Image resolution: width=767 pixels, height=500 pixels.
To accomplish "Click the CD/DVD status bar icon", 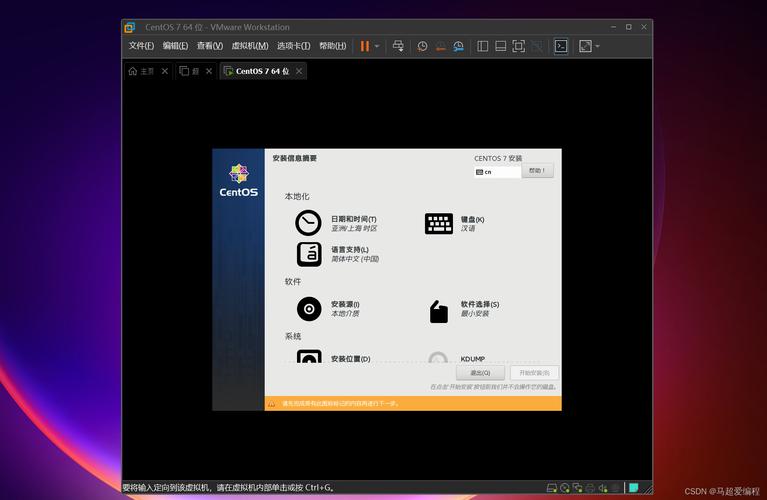I will [565, 488].
